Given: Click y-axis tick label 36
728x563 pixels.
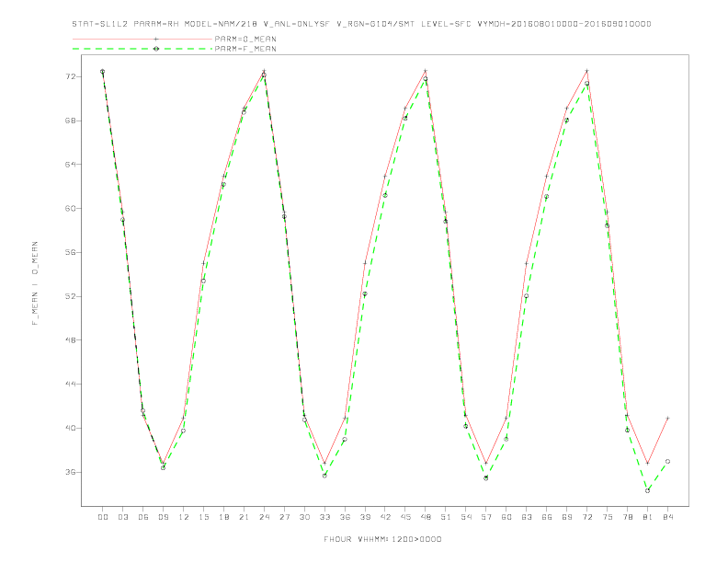Looking at the screenshot, I should tap(70, 472).
